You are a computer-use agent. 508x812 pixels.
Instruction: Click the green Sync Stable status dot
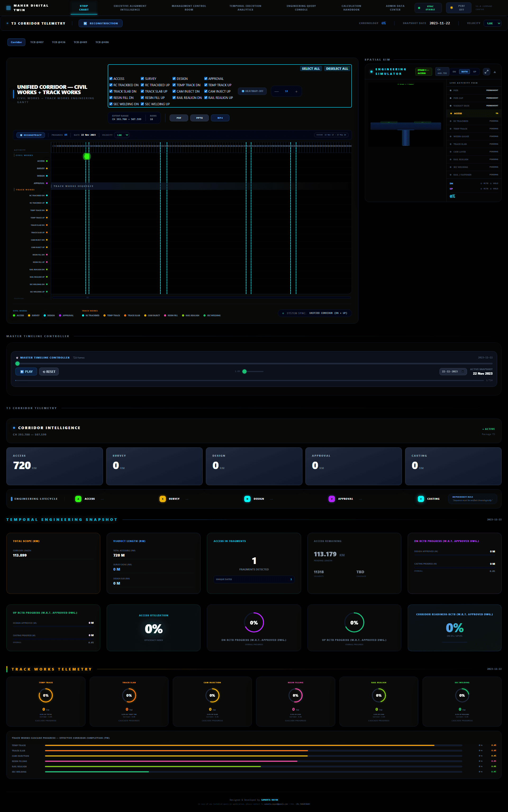click(419, 8)
